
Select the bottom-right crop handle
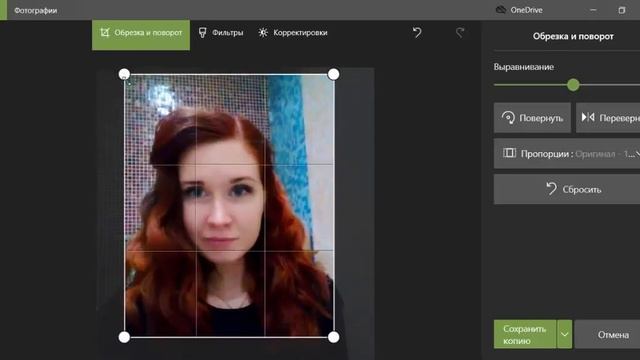click(333, 337)
